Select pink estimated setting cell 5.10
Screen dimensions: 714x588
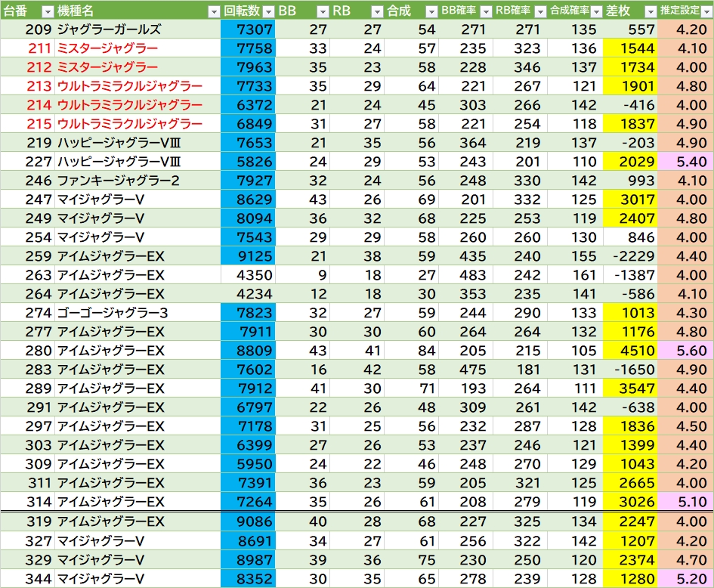(x=685, y=502)
